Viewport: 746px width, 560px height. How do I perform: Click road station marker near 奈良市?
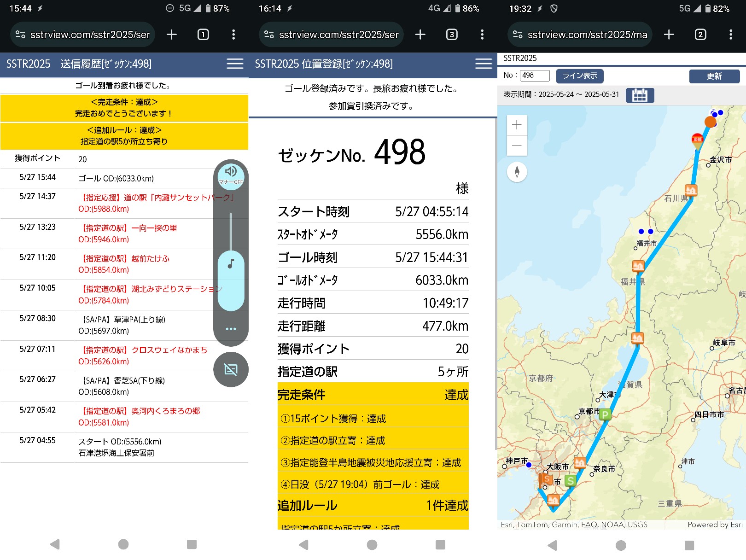coord(580,462)
